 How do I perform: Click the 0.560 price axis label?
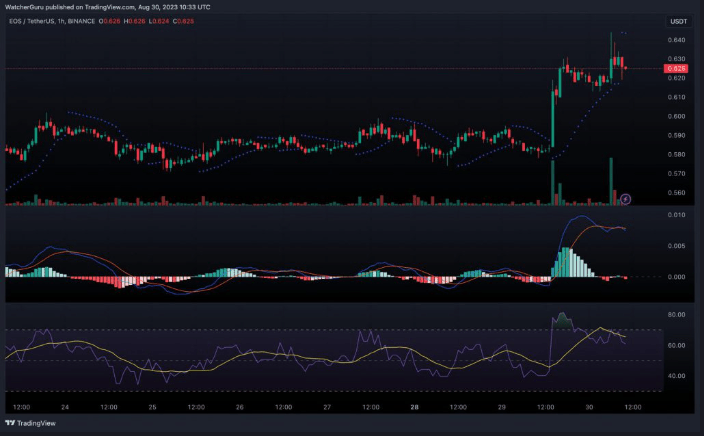(x=676, y=193)
